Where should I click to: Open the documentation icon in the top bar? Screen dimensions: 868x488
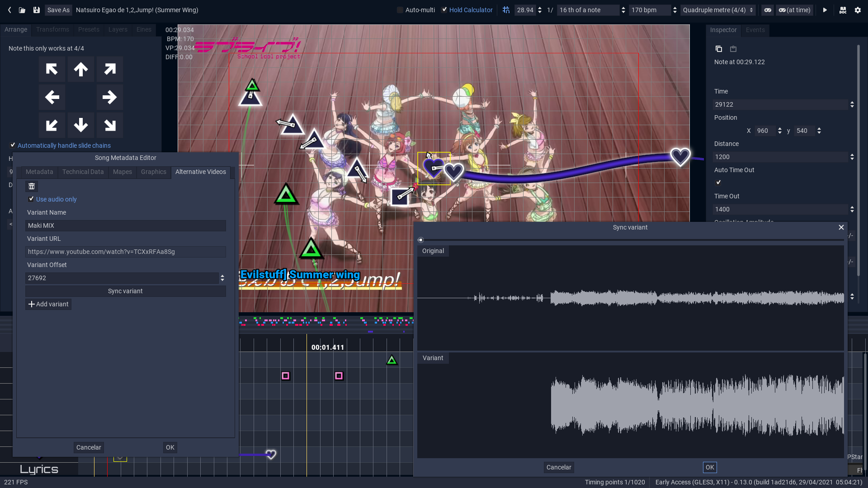pyautogui.click(x=843, y=10)
